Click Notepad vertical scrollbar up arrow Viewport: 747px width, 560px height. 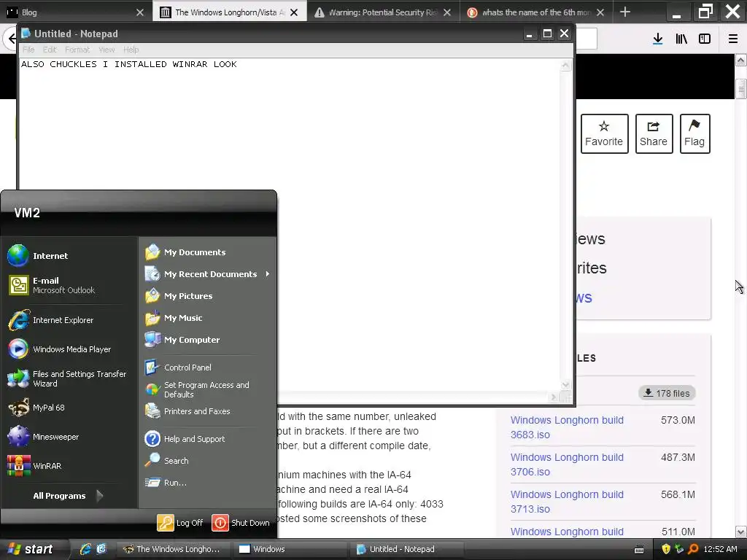pos(565,65)
